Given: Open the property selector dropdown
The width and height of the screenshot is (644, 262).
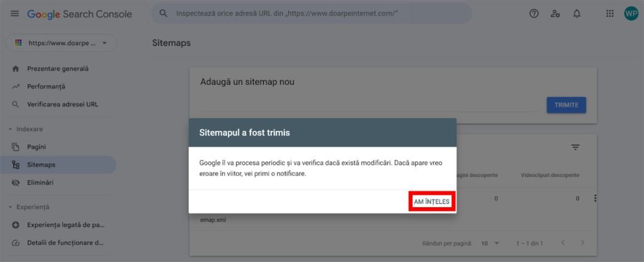Looking at the screenshot, I should click(62, 43).
